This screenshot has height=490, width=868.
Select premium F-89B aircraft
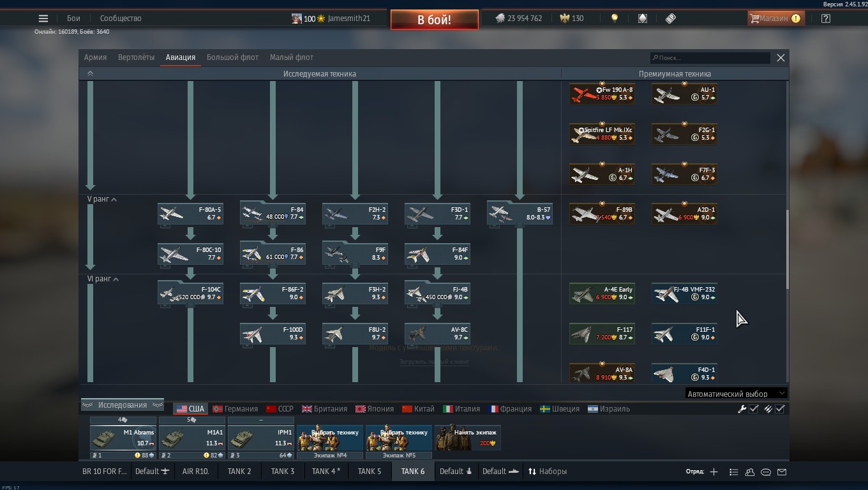[x=602, y=214]
